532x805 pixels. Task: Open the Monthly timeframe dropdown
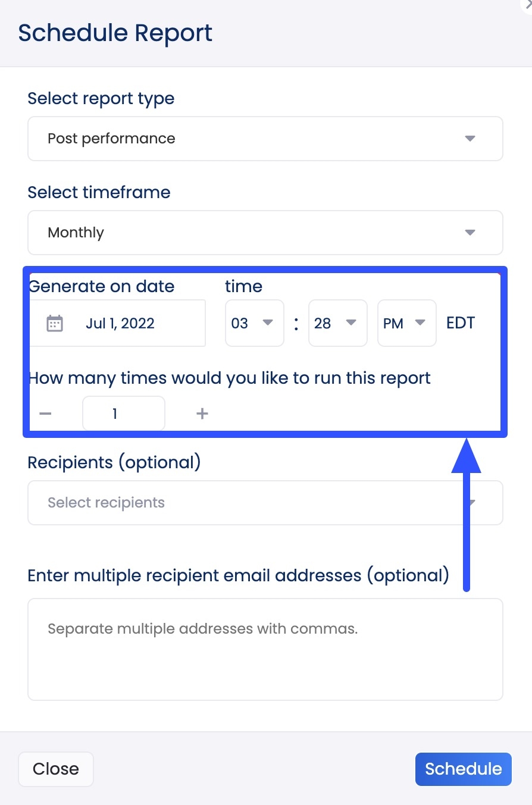pos(265,233)
